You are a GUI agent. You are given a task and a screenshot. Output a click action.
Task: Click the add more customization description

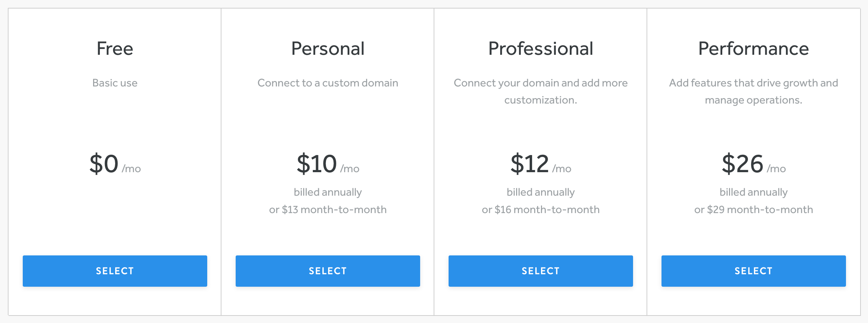click(x=541, y=92)
